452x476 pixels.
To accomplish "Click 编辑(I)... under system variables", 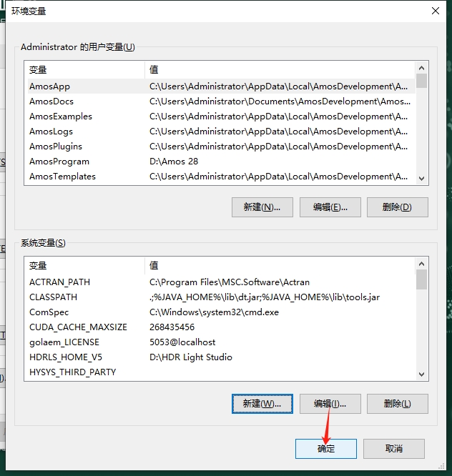I will click(x=330, y=404).
